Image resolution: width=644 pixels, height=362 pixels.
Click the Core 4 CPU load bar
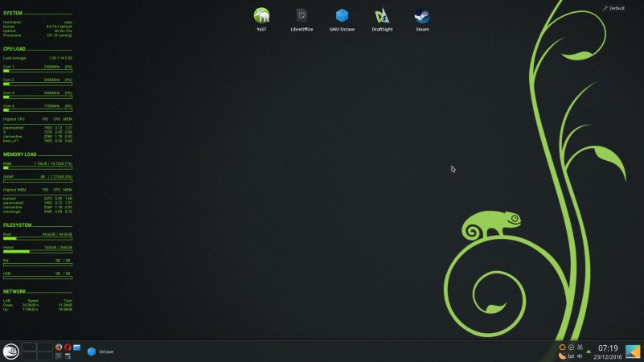click(x=38, y=110)
